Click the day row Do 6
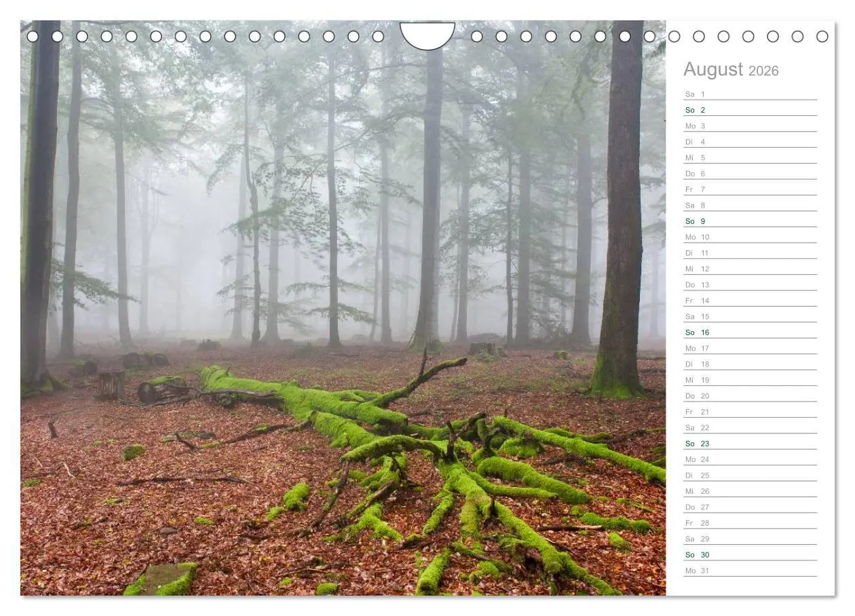Image resolution: width=855 pixels, height=616 pixels. [x=750, y=173]
